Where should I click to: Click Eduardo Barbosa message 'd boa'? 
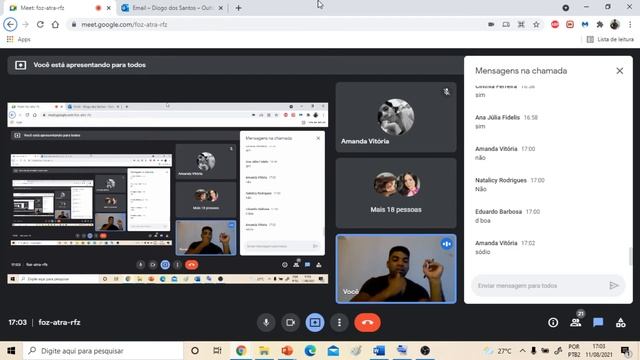pyautogui.click(x=482, y=220)
